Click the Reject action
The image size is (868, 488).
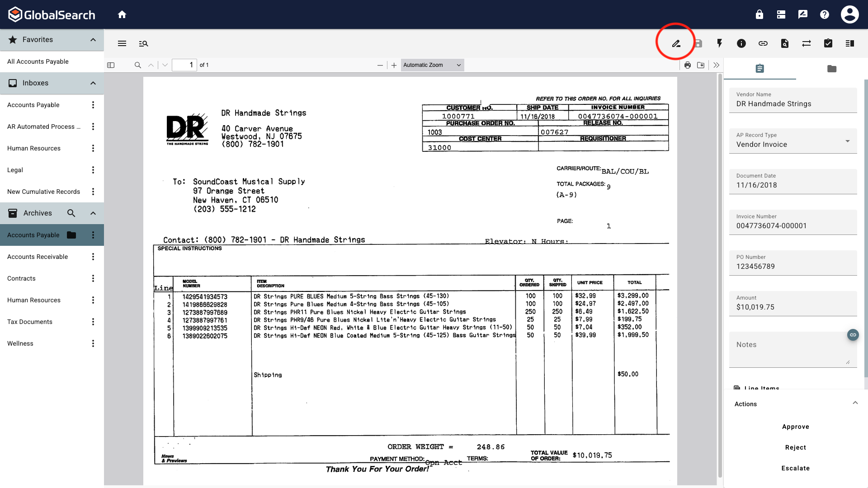pos(796,447)
